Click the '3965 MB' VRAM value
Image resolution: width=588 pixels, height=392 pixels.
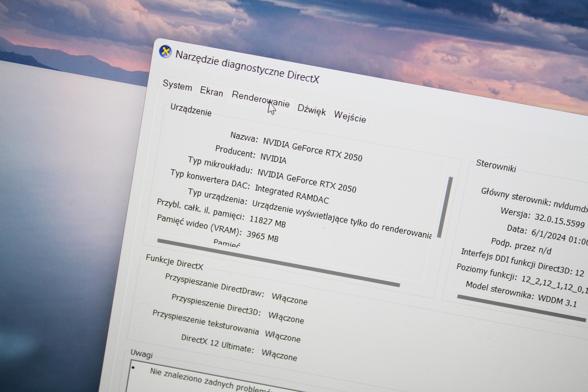262,236
